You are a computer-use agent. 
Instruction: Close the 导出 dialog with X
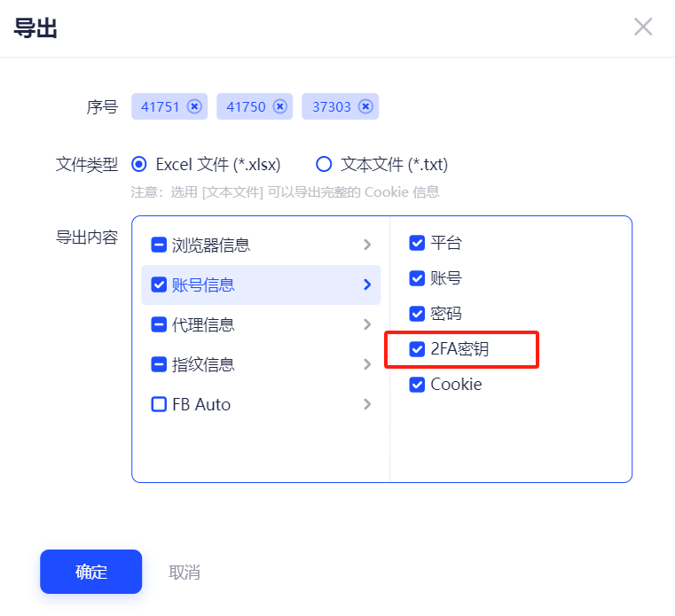click(x=643, y=27)
